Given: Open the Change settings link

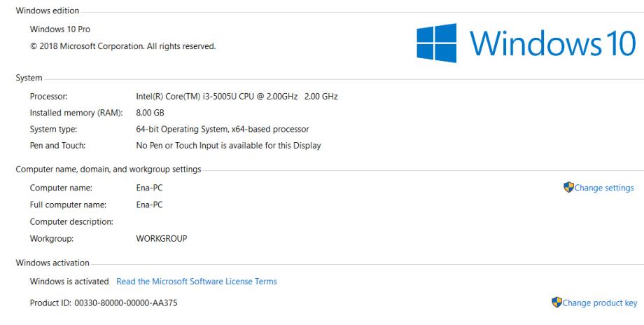Looking at the screenshot, I should click(603, 188).
